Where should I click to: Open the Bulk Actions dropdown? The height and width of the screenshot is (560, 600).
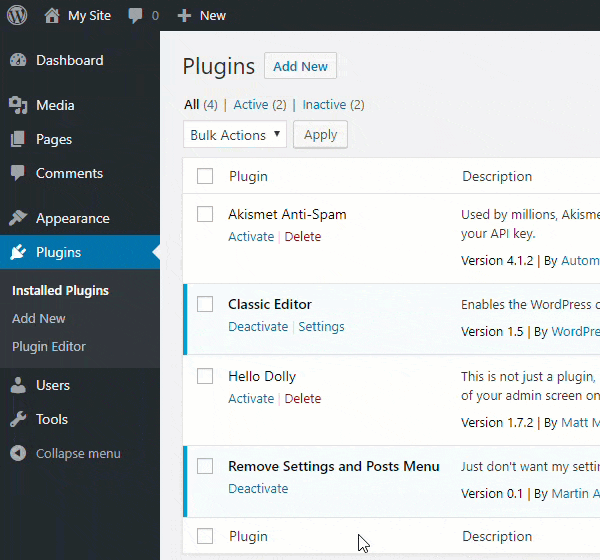pos(235,134)
